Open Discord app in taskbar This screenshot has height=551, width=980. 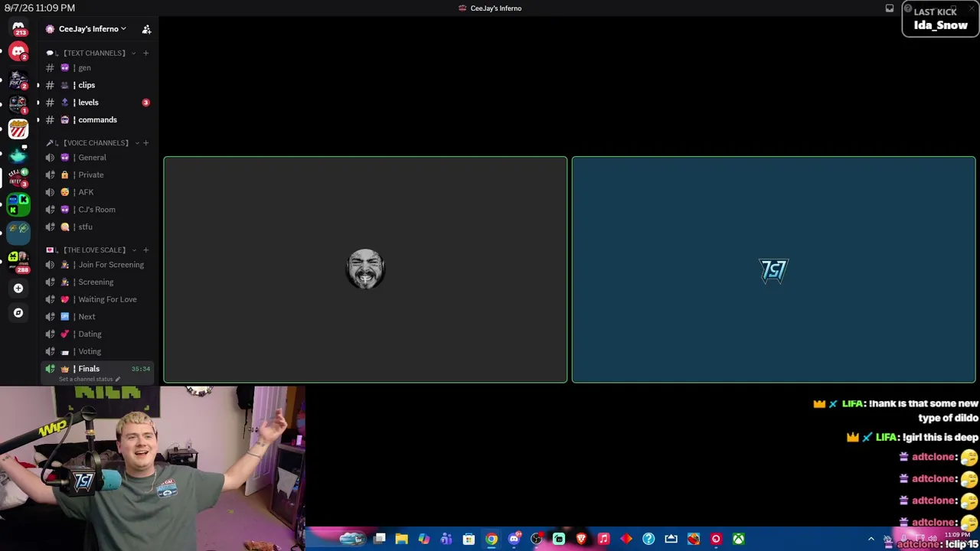pos(514,539)
